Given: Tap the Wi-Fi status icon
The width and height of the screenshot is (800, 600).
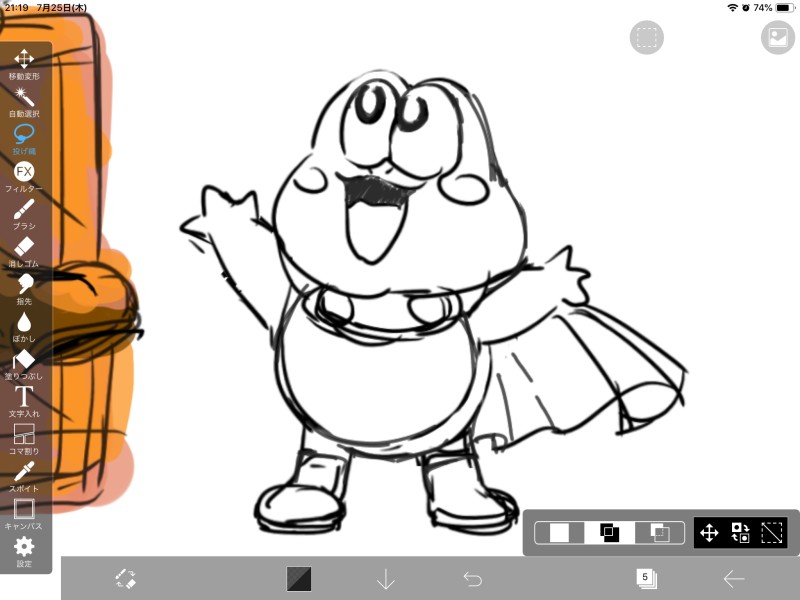Looking at the screenshot, I should point(733,8).
